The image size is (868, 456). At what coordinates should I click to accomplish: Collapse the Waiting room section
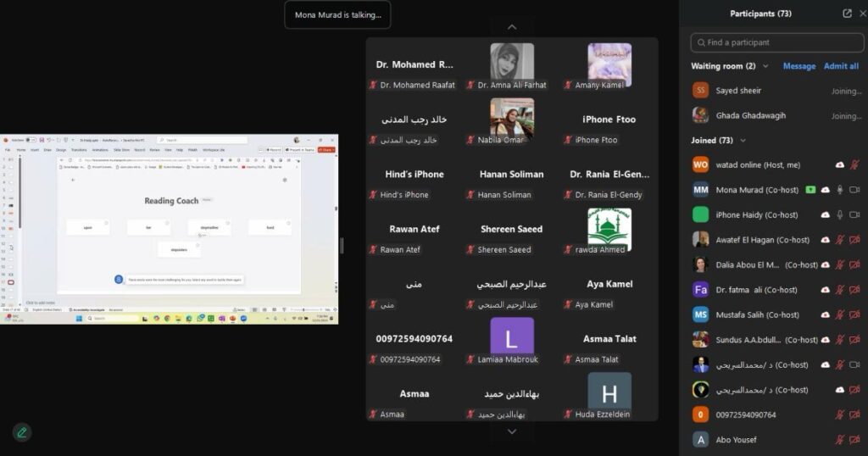pos(765,66)
